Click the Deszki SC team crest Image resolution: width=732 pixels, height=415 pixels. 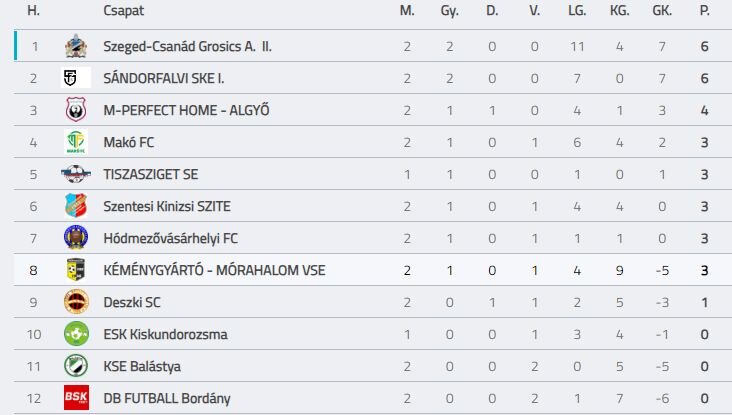(76, 302)
